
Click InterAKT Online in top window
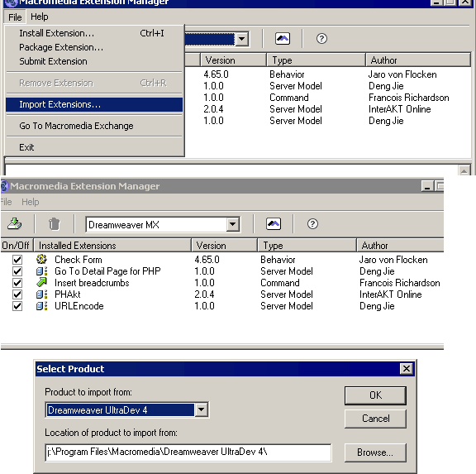(x=400, y=109)
